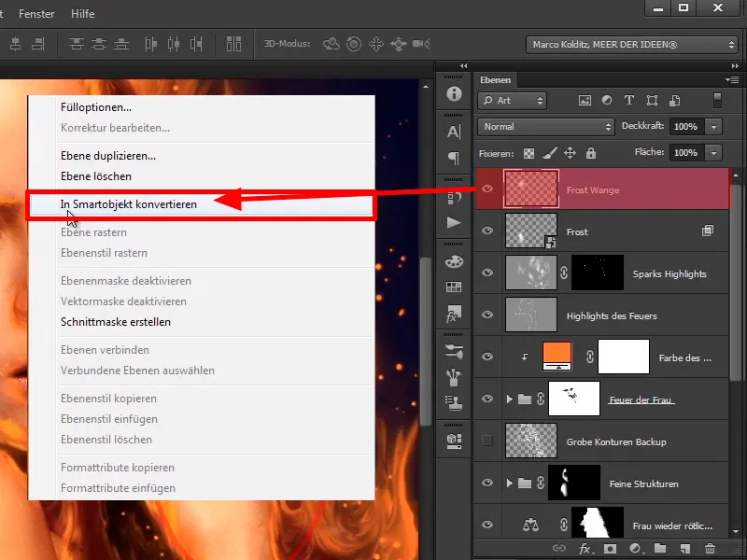This screenshot has width=747, height=560.
Task: Lock image pixels brush icon
Action: (x=549, y=153)
